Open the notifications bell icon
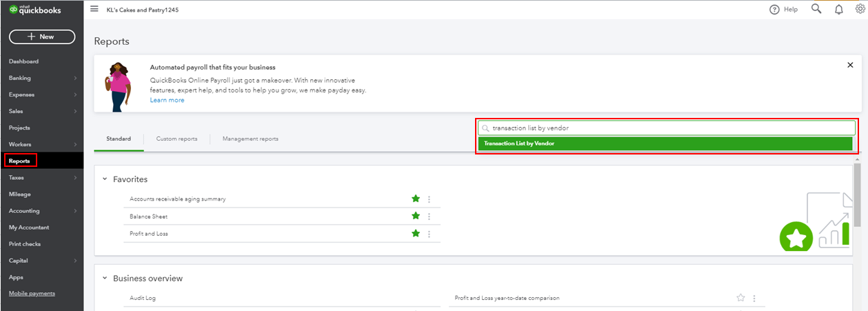 pyautogui.click(x=839, y=10)
